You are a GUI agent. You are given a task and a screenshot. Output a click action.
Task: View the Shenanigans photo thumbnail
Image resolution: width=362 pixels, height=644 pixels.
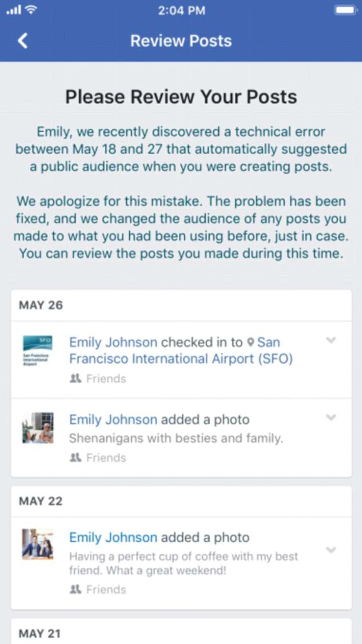(38, 428)
